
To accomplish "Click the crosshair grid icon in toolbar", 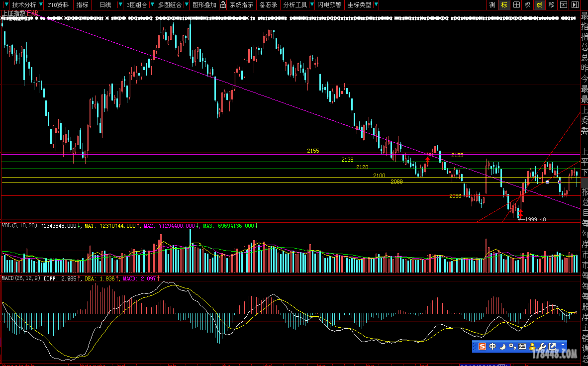I will [516, 5].
